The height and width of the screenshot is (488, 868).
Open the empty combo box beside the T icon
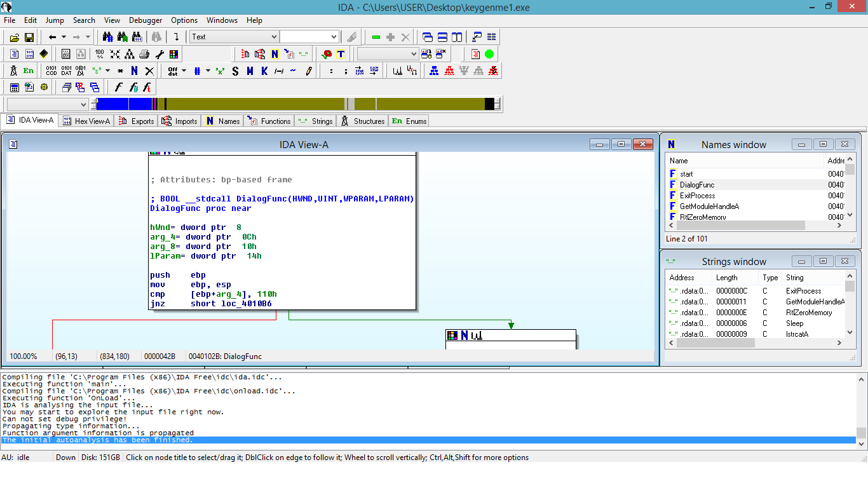[388, 54]
